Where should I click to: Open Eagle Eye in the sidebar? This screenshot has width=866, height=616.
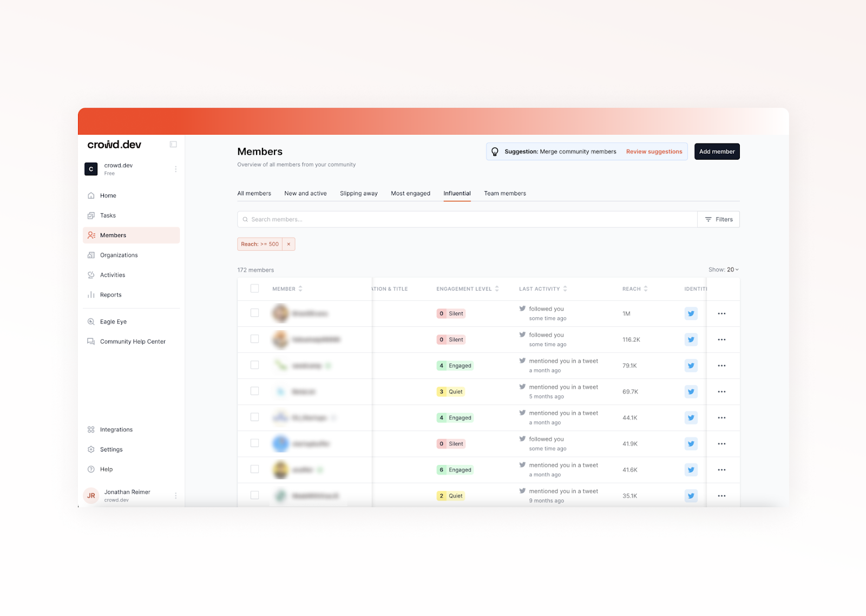tap(131, 322)
